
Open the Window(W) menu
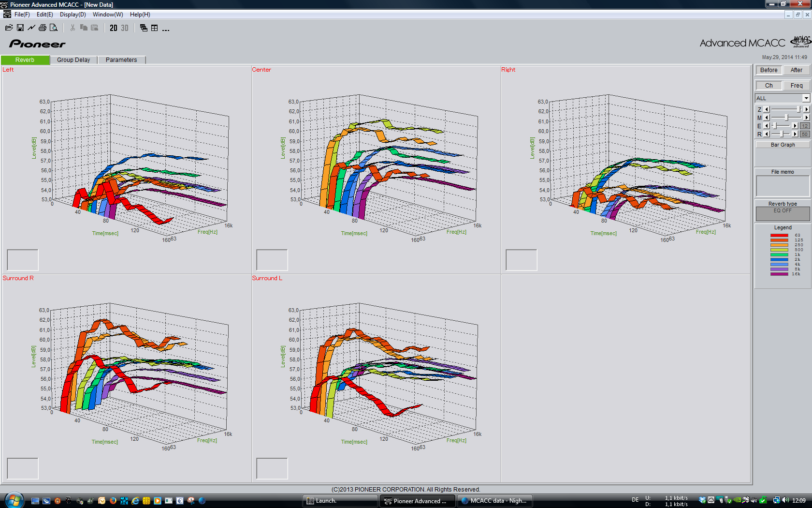pyautogui.click(x=108, y=15)
